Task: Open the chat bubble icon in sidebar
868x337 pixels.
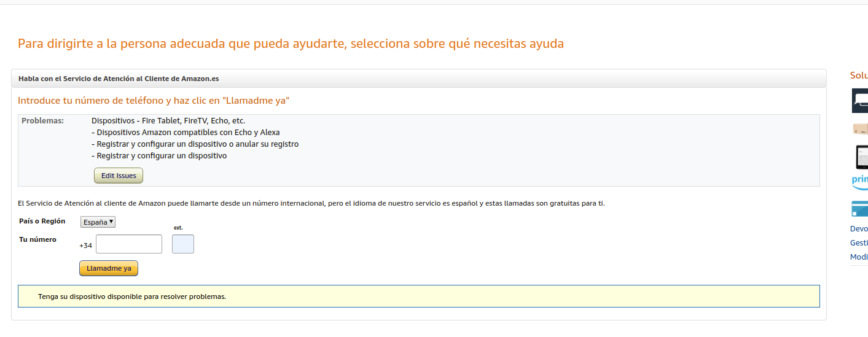Action: coord(860,101)
